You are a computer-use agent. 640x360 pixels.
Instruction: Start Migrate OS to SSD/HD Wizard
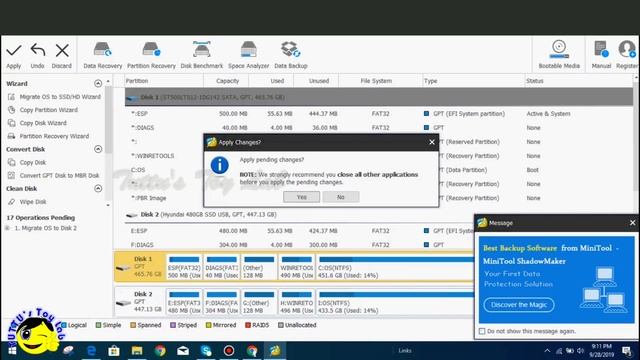pos(54,97)
